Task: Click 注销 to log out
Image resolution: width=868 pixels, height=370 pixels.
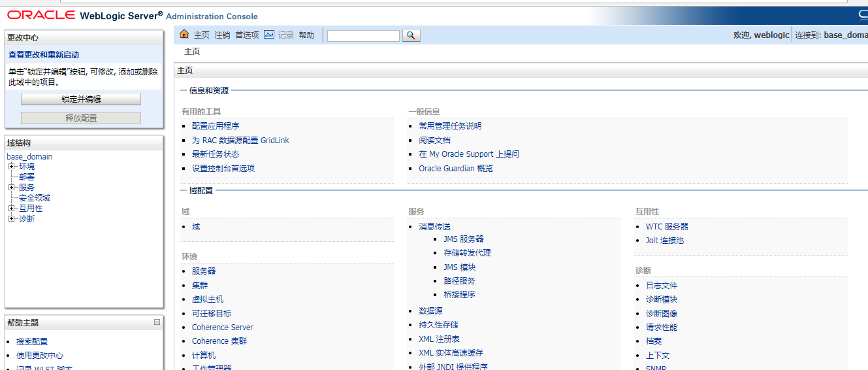Action: (222, 35)
